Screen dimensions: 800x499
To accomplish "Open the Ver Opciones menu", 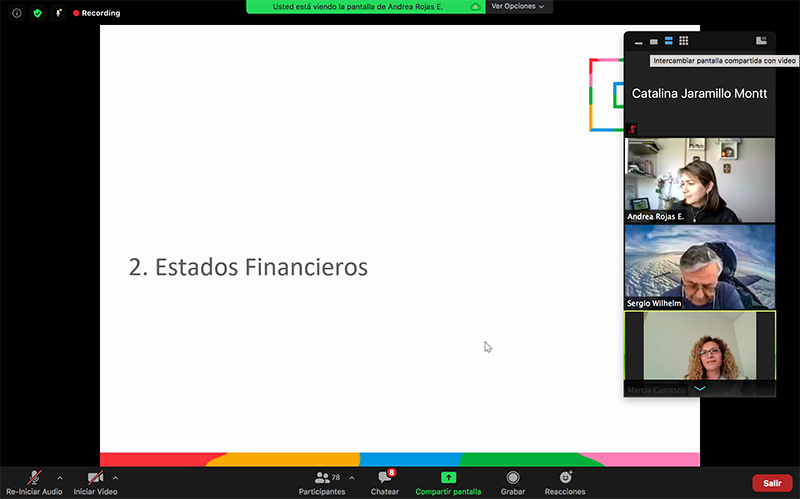I will point(517,6).
